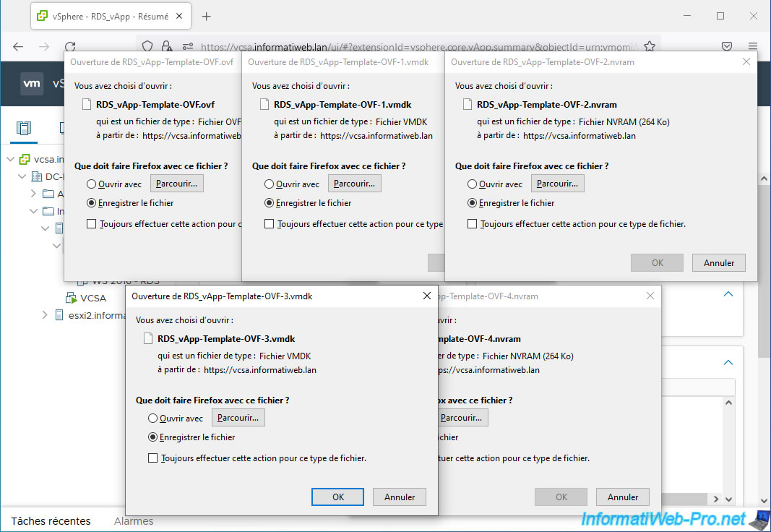Open the Pocket save icon
Viewport: 771px width, 532px height.
727,46
